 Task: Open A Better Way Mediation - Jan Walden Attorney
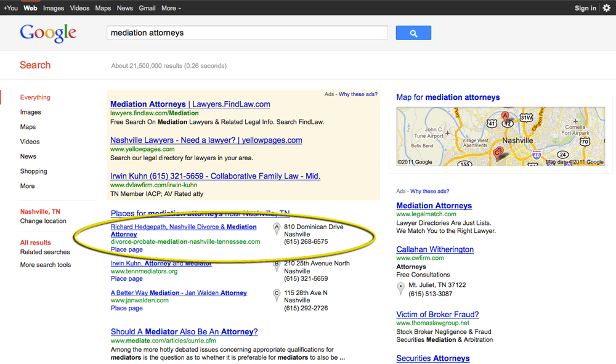(x=179, y=293)
